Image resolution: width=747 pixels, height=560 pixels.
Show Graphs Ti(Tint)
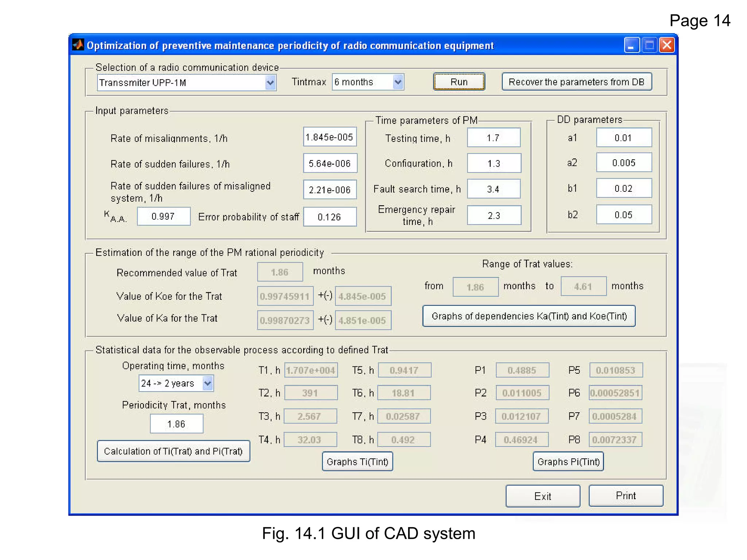point(357,462)
